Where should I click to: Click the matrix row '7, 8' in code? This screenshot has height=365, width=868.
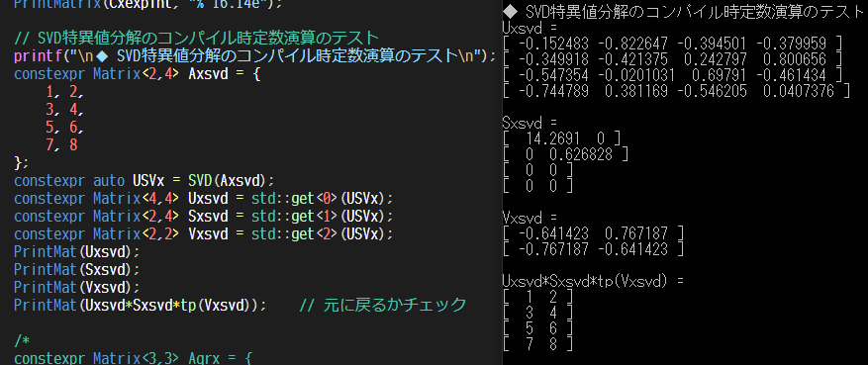click(61, 144)
